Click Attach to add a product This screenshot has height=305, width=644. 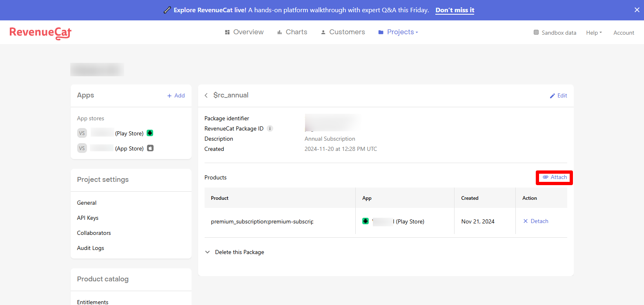click(x=555, y=177)
